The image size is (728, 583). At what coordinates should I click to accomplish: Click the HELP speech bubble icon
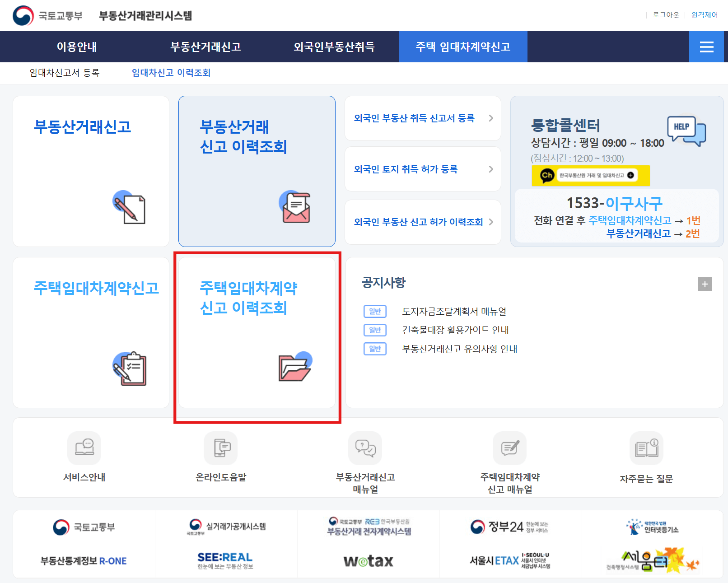[686, 130]
